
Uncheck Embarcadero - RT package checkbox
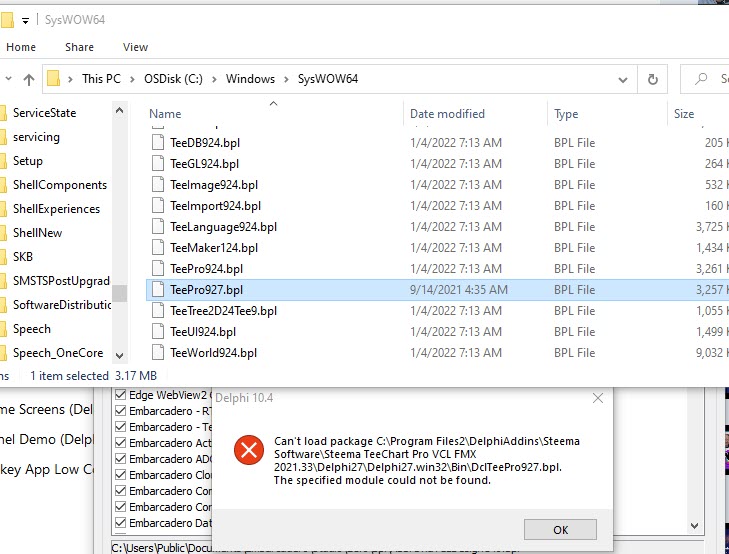[120, 411]
